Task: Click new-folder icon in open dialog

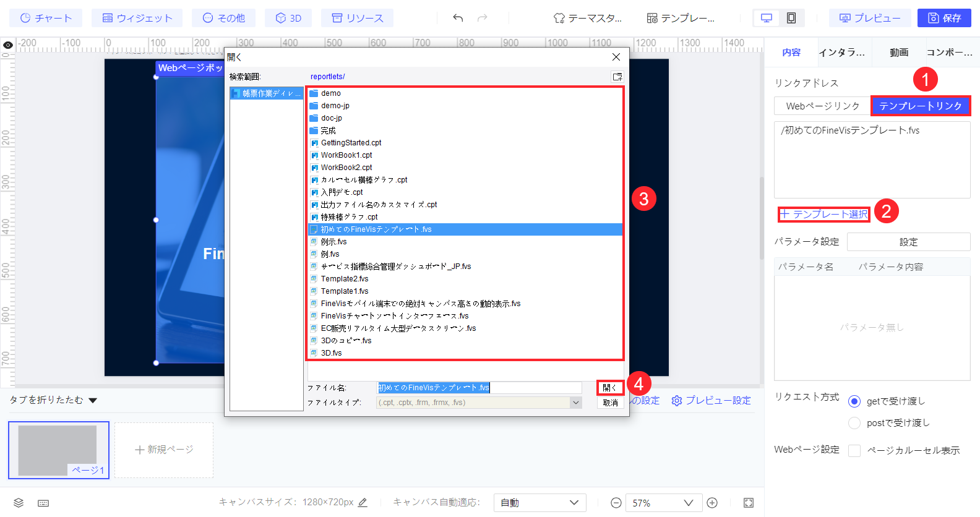Action: [x=617, y=77]
